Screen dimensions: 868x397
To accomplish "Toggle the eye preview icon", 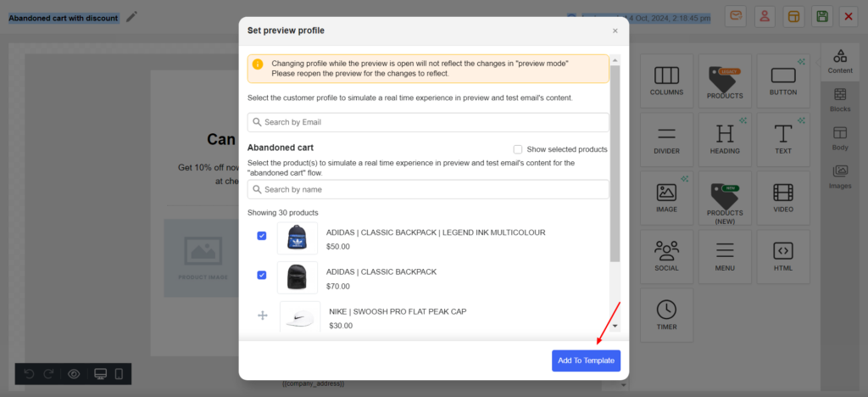I will (74, 374).
